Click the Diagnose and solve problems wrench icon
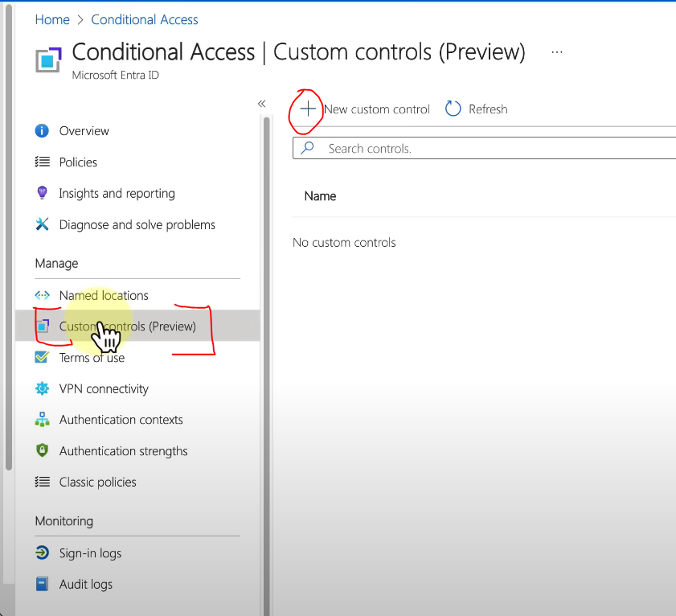This screenshot has height=616, width=676. click(x=43, y=224)
